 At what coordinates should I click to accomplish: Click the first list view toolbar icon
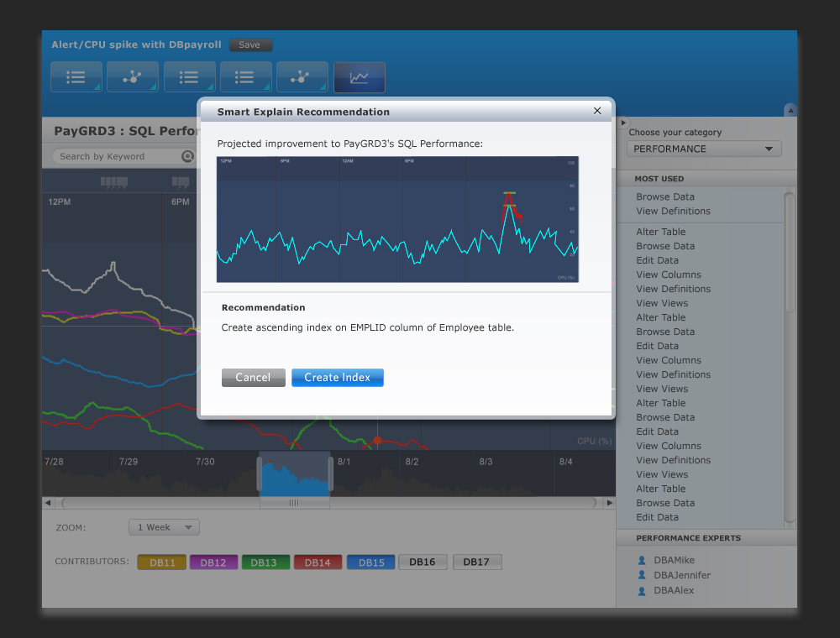click(76, 77)
